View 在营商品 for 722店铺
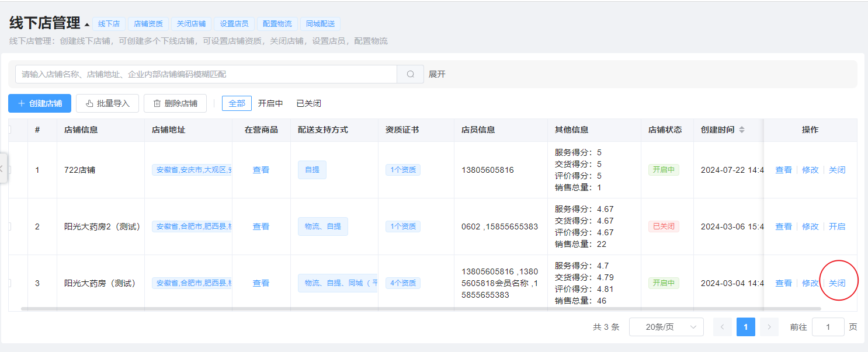This screenshot has width=868, height=352. 261,170
